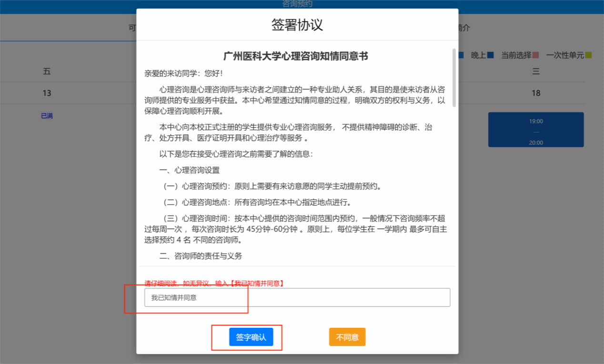Select the 19:00–20:00 time slot block

pos(535,130)
